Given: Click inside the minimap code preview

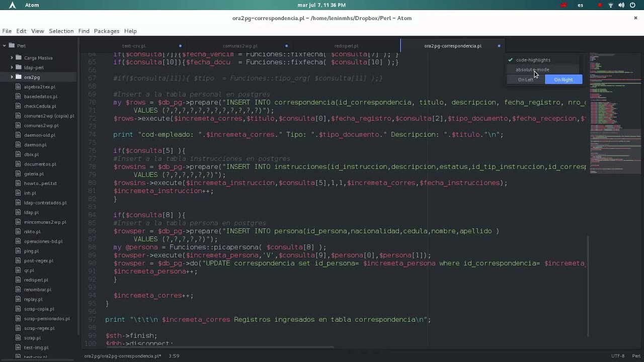Looking at the screenshot, I should click(x=616, y=113).
